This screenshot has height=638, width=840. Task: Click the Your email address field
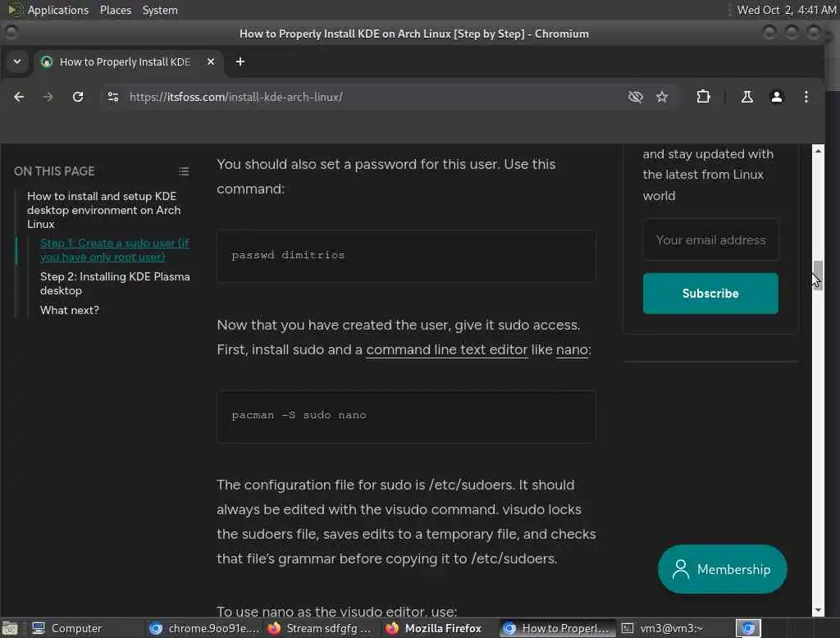(710, 240)
